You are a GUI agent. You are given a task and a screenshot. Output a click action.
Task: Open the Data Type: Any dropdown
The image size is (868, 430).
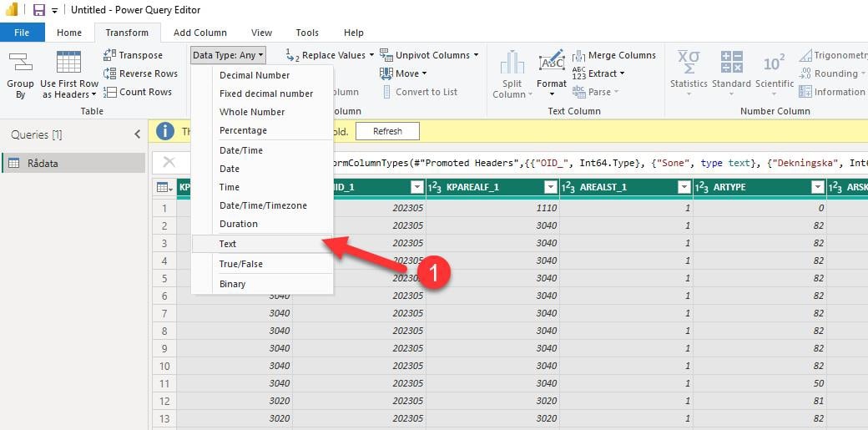click(228, 55)
